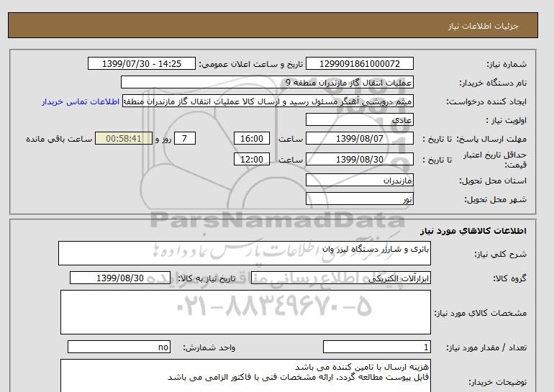Click the label شهر محل تحویل
The width and height of the screenshot is (554, 392).
(495, 199)
